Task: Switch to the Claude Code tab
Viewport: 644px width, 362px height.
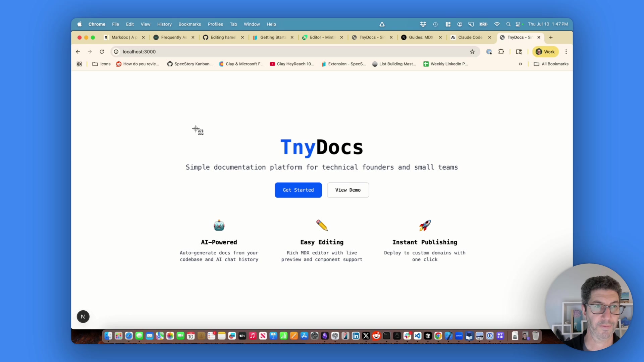Action: 470,37
